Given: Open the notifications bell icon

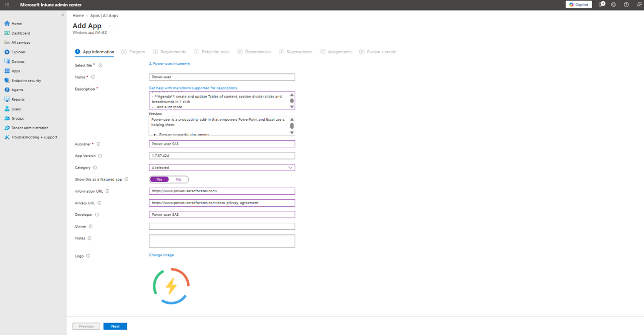Looking at the screenshot, I should (601, 5).
